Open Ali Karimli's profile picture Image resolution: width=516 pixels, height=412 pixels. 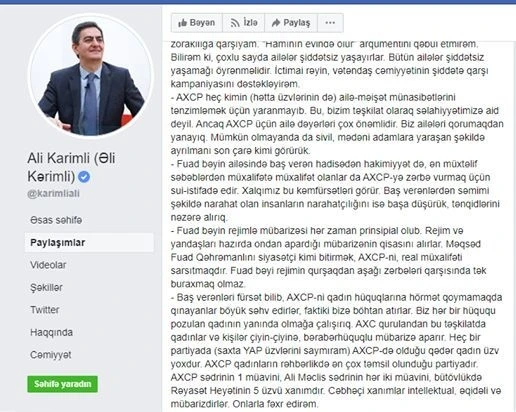(x=91, y=75)
